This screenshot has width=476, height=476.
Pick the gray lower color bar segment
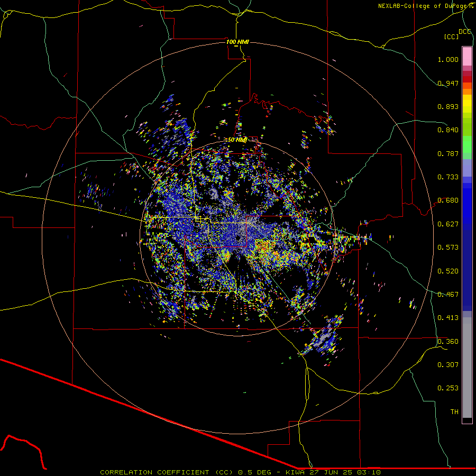click(467, 368)
